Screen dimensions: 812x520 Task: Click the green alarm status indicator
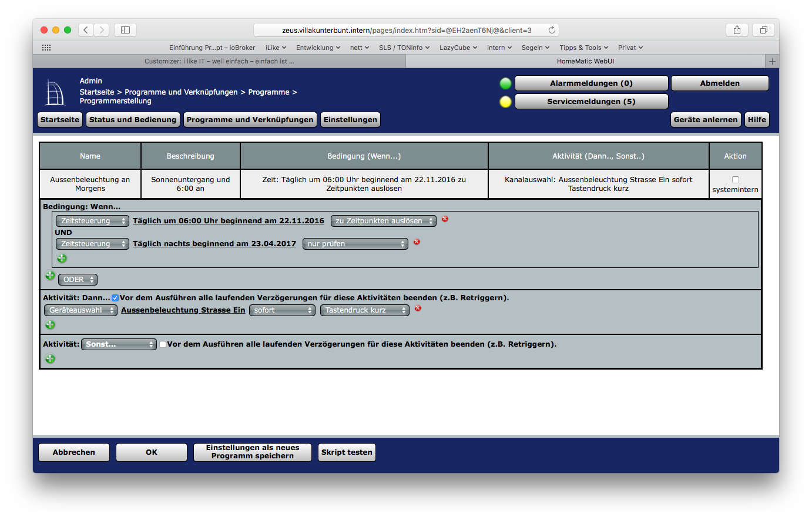pyautogui.click(x=505, y=83)
